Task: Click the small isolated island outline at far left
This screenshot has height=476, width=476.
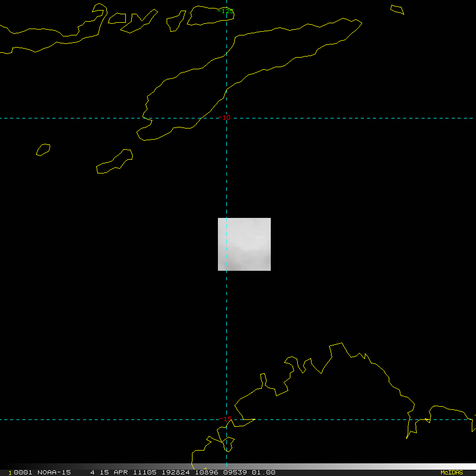Action: click(x=43, y=150)
